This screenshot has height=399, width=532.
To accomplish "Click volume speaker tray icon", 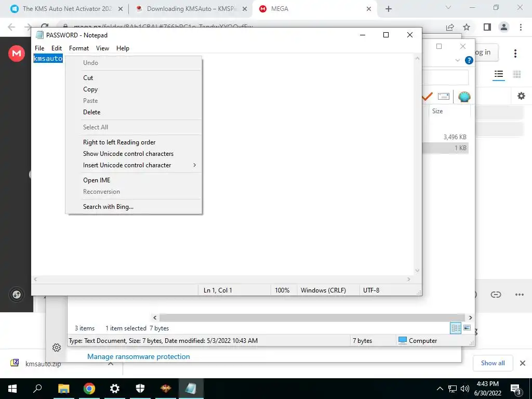I will click(x=465, y=389).
